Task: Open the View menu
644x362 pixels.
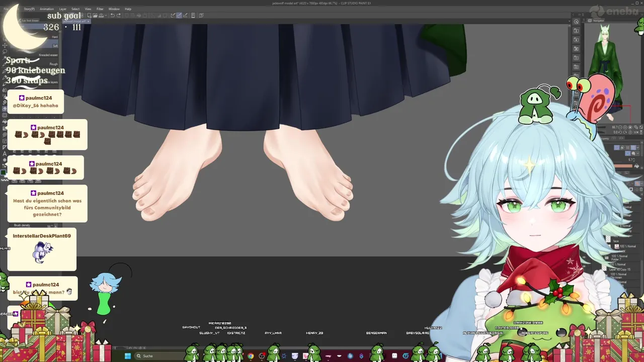Action: point(88,9)
